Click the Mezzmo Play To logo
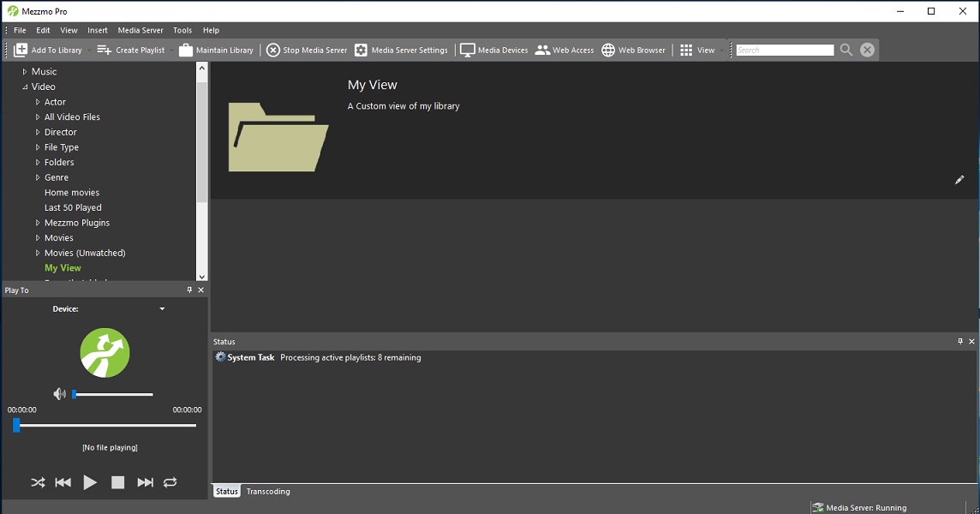980x514 pixels. tap(105, 353)
